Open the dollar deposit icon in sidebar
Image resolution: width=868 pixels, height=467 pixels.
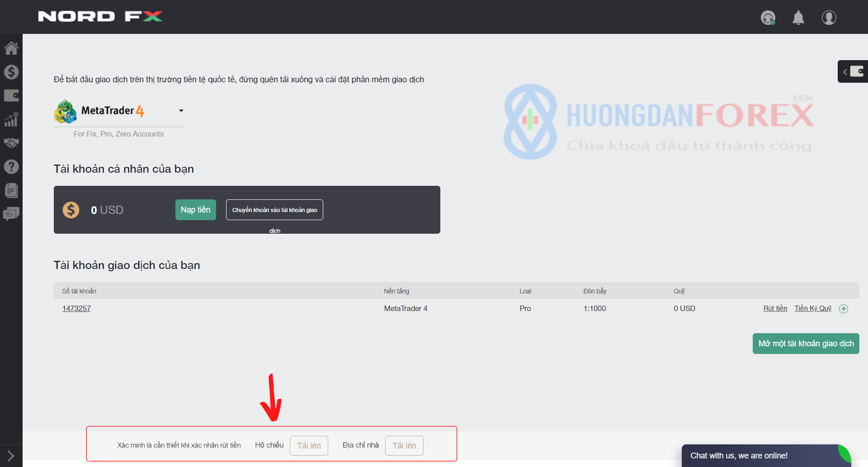click(11, 72)
